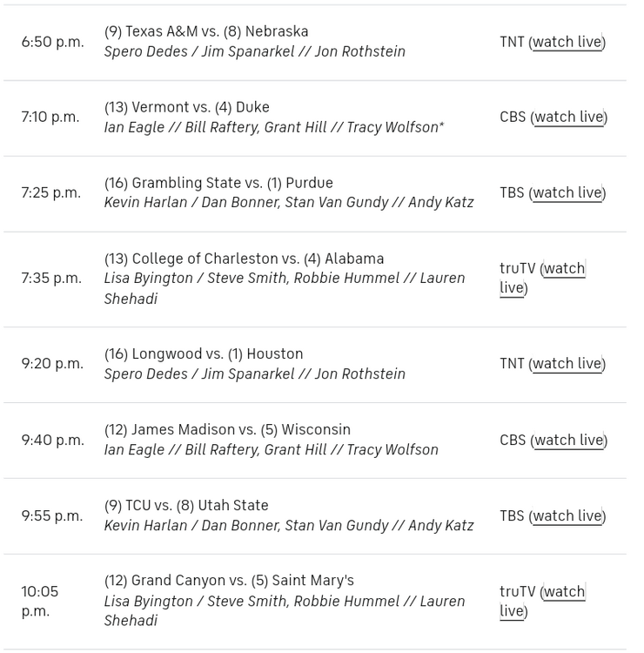
Task: Click the (9) TCU vs. (8) Utah State matchup
Action: point(186,506)
